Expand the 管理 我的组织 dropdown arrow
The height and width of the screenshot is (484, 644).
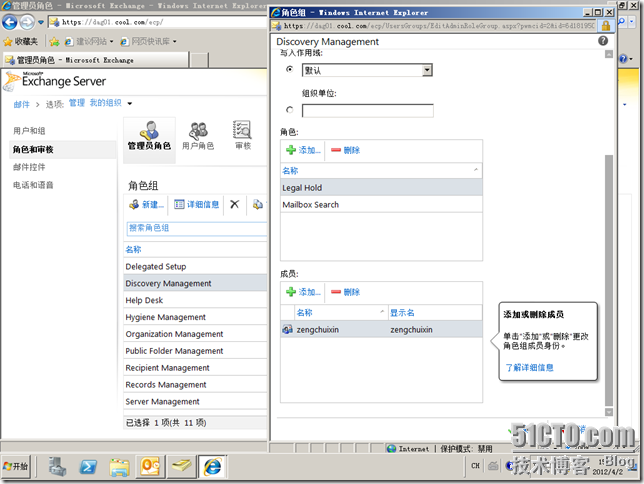[130, 103]
